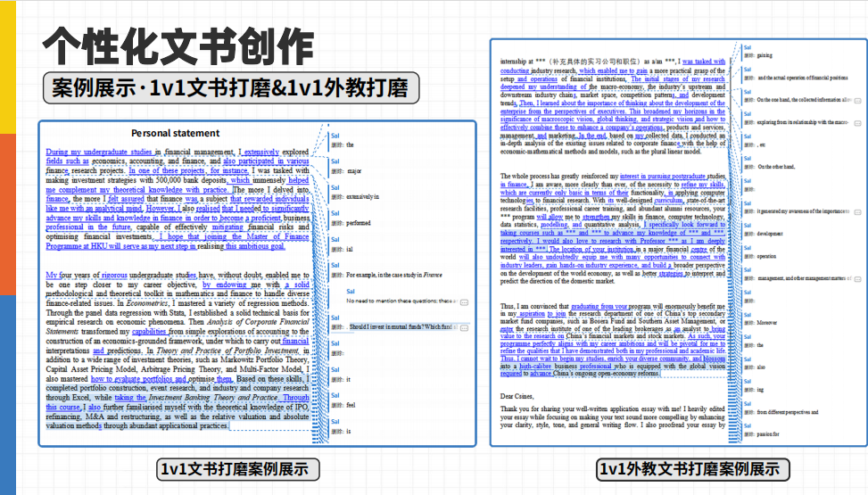Click the 1v1外教文书打磨案例展示 label
Image resolution: width=868 pixels, height=495 pixels.
click(x=692, y=469)
